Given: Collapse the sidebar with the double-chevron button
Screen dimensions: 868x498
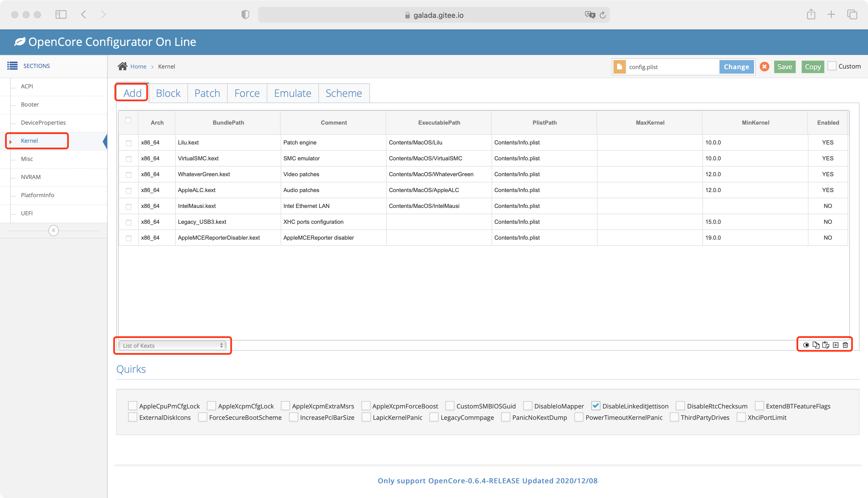Looking at the screenshot, I should coord(53,231).
